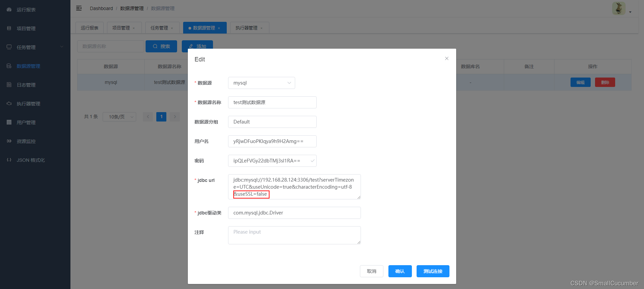Click the 数据源管理 breadcrumb link
Viewport: 644px width, 289px height.
(132, 8)
